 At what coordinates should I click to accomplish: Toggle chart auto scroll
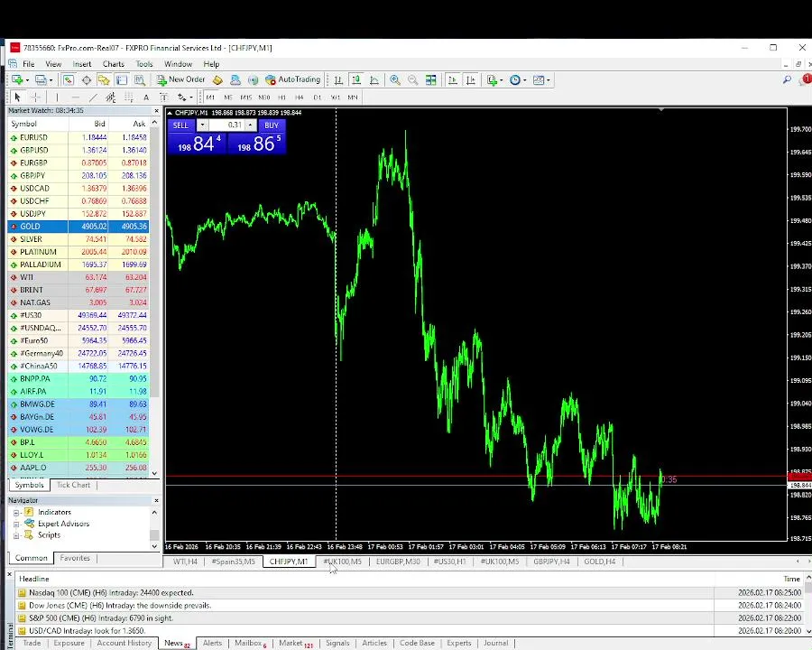pos(453,79)
